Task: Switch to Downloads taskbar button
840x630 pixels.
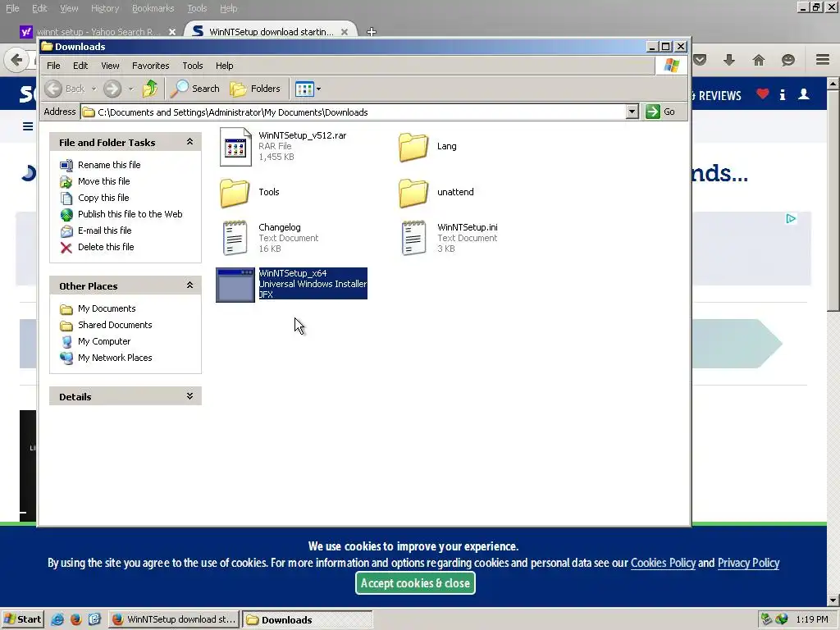Action: pyautogui.click(x=308, y=620)
